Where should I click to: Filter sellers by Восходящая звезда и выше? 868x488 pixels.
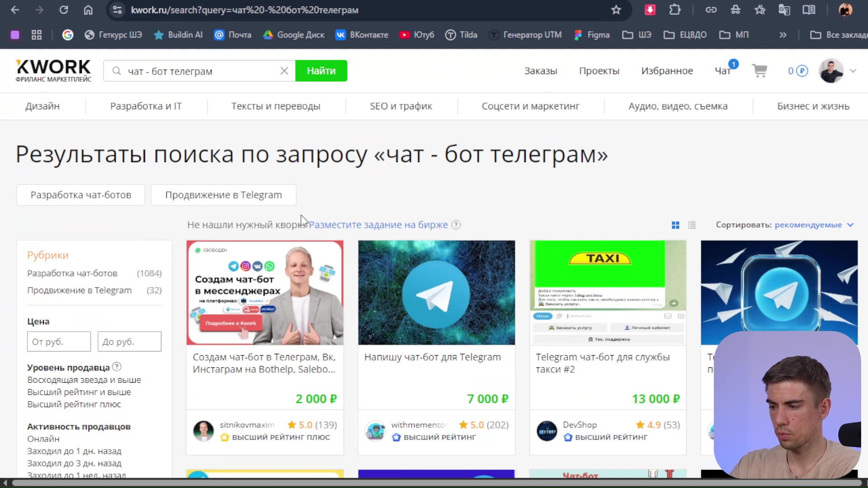[84, 380]
